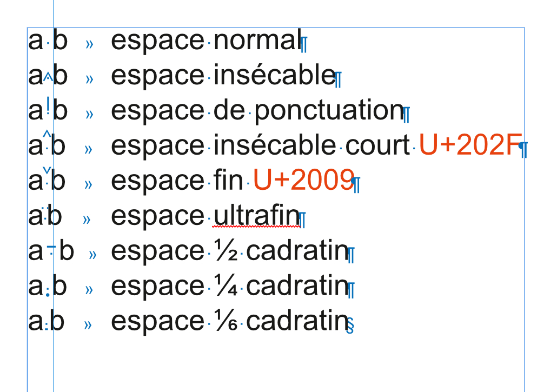Click the pilcrow after "U+2009"

tap(356, 184)
